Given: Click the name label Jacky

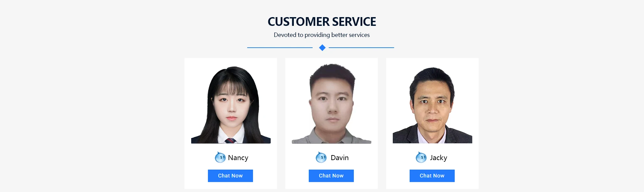Looking at the screenshot, I should coord(439,158).
